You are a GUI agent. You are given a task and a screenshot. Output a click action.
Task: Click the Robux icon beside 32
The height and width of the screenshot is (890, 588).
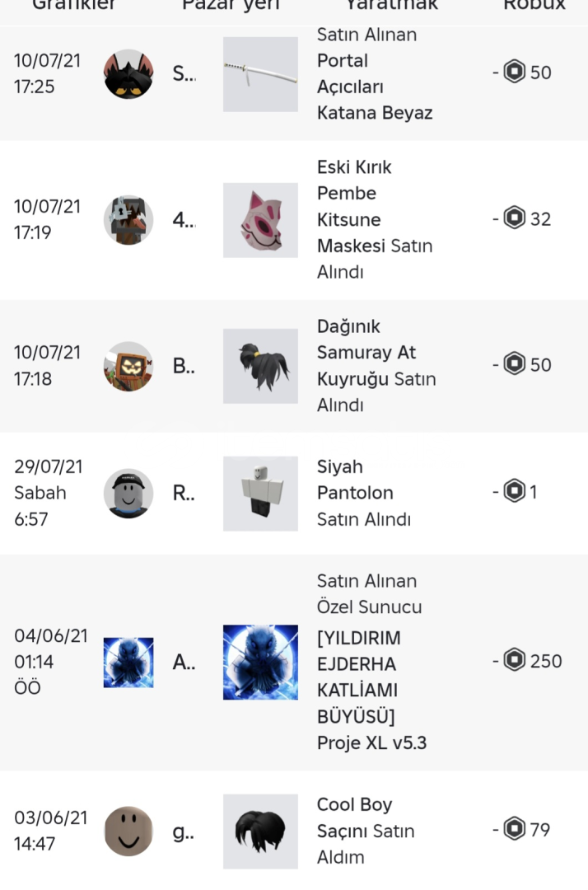(515, 219)
